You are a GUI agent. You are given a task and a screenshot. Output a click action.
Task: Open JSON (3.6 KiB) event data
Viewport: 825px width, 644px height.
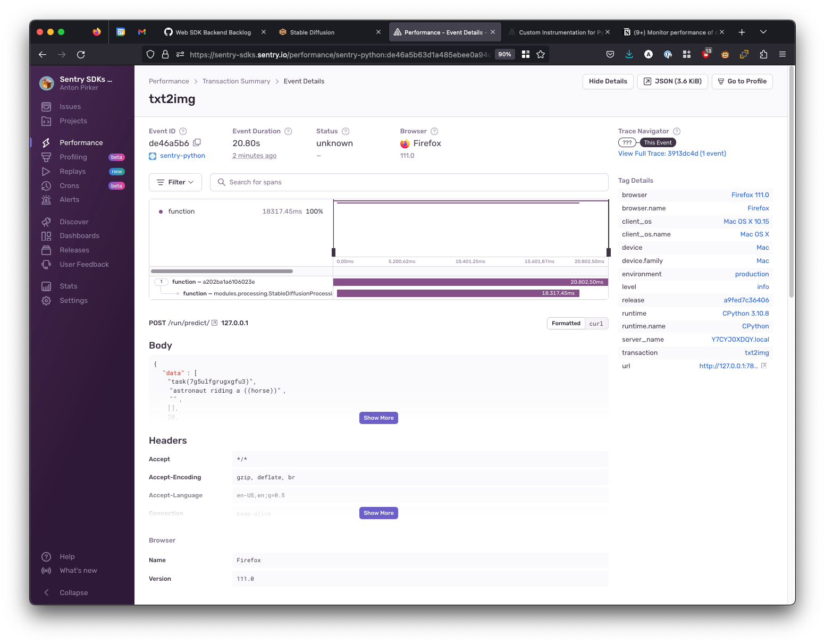[x=672, y=81]
